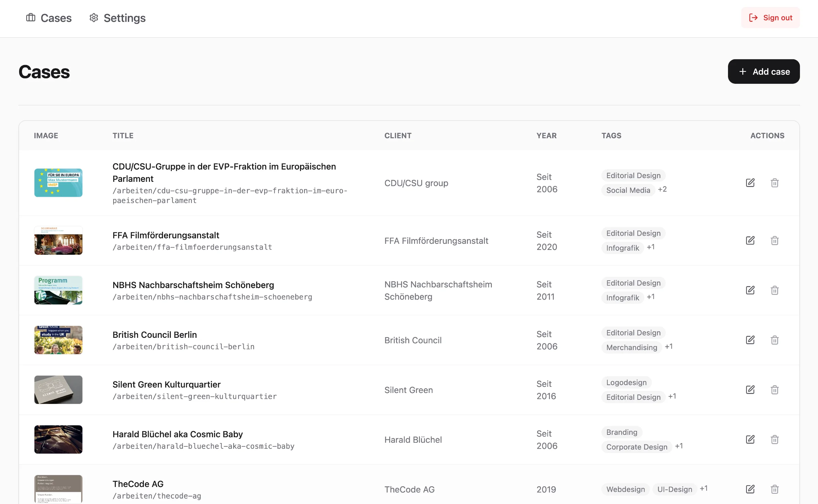Image resolution: width=818 pixels, height=504 pixels.
Task: Open the CDU/CSU-Gruppe thumbnail image
Action: [x=58, y=183]
